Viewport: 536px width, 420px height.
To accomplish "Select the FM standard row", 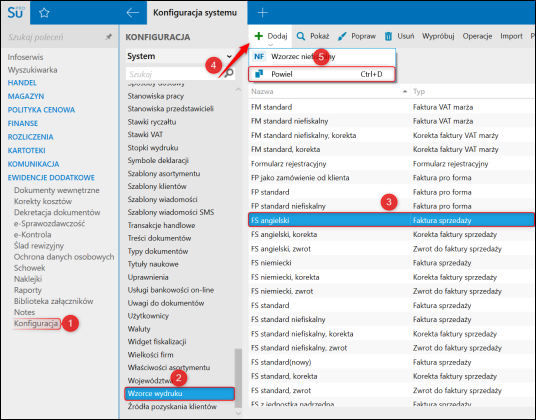I will tap(391, 107).
